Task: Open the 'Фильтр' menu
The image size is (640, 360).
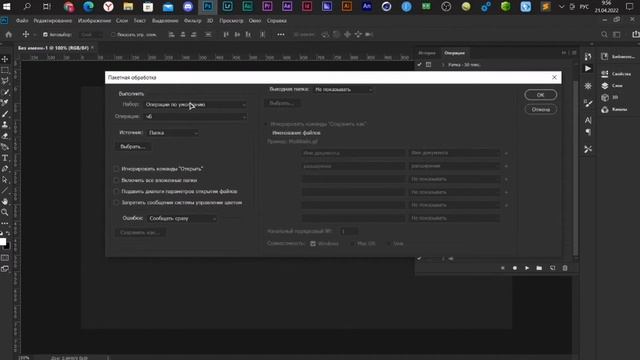Action: point(193,20)
